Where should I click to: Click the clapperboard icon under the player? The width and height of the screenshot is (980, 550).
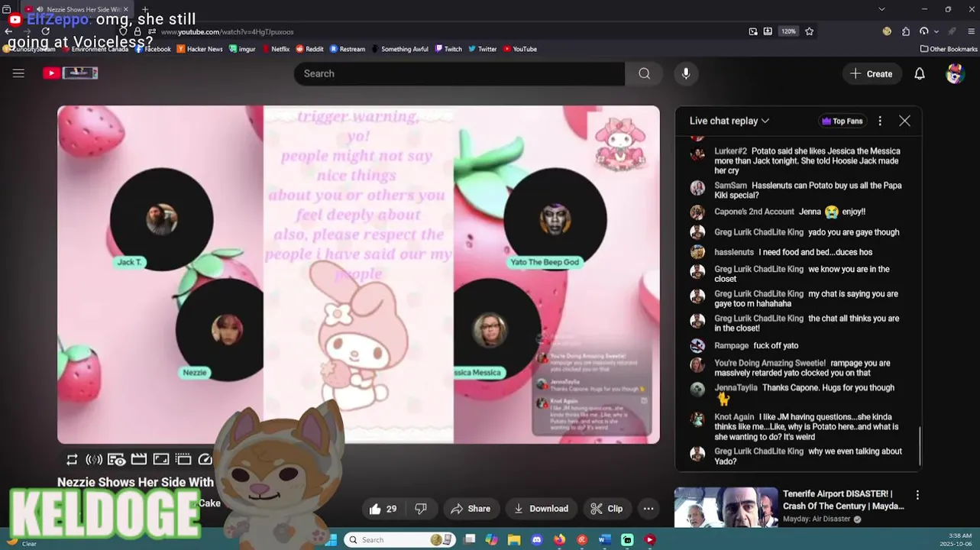coord(138,459)
